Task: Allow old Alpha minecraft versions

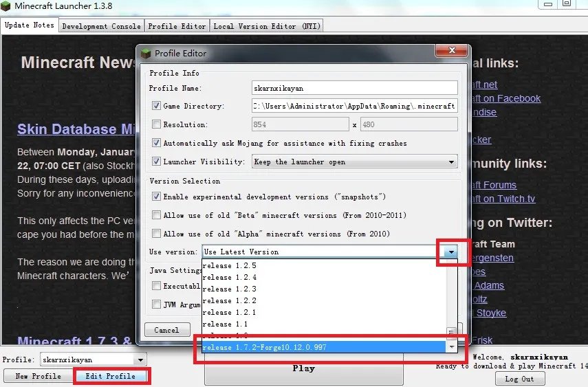Action: pos(156,234)
